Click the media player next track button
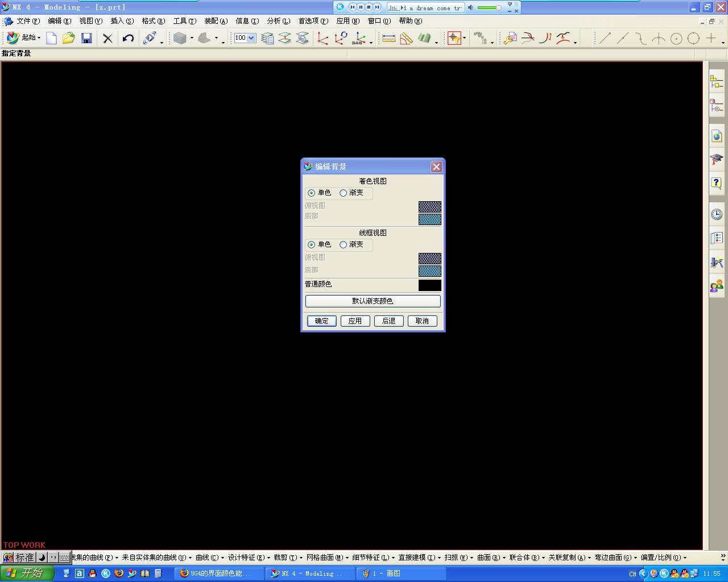Screen dimensions: 728x582 (x=377, y=7)
